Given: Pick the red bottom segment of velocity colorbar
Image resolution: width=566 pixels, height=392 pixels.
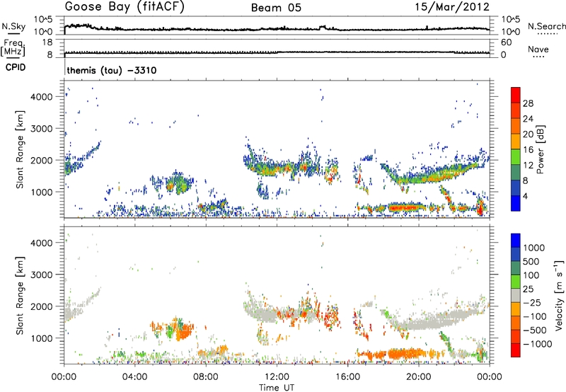Looking at the screenshot, I should click(x=516, y=350).
